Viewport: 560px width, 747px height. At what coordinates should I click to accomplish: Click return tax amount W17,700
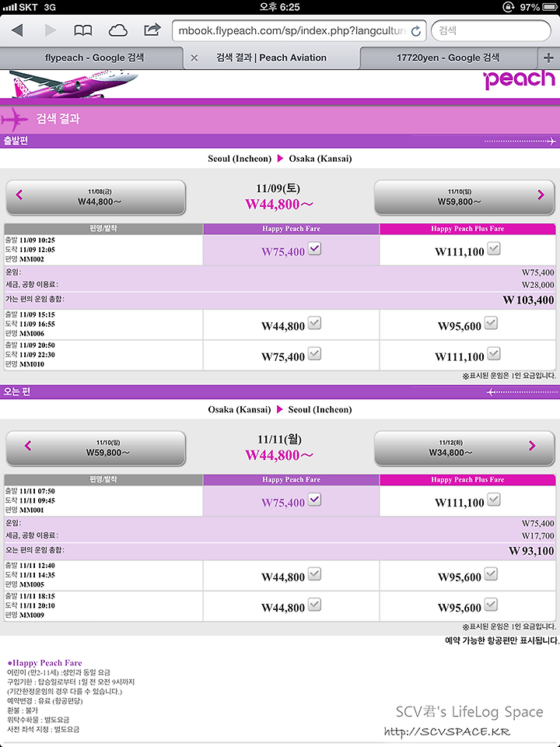[x=537, y=536]
